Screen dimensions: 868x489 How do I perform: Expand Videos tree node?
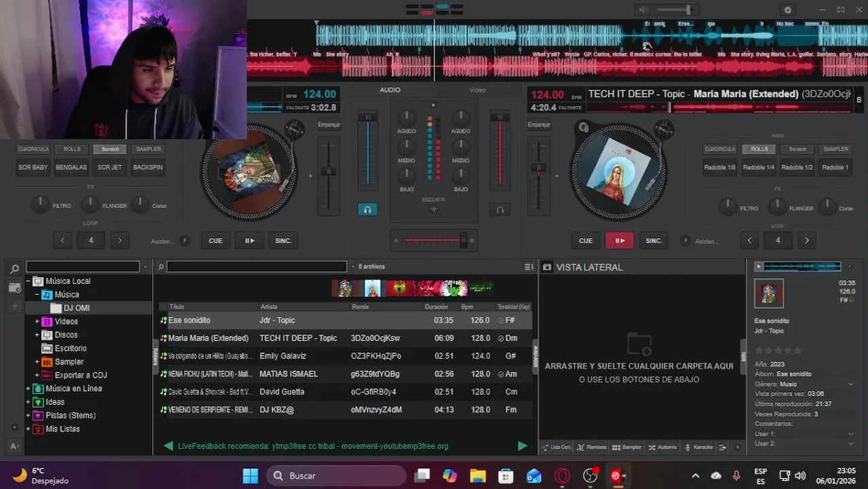point(37,321)
